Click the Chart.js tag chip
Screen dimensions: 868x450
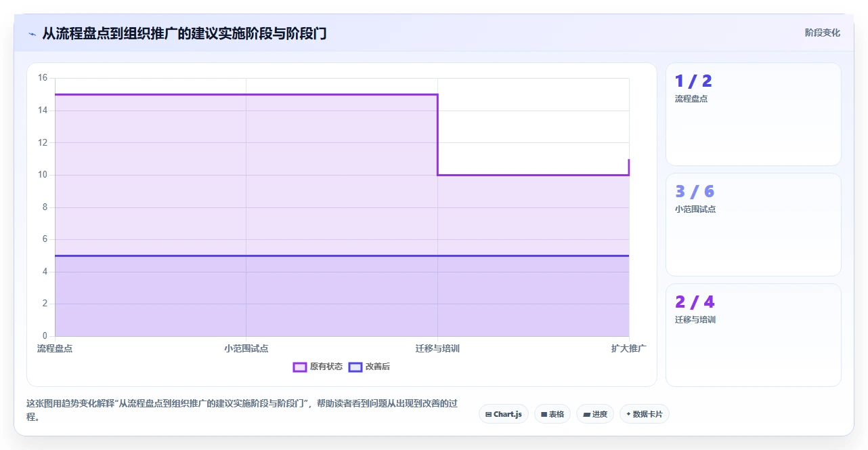pyautogui.click(x=504, y=414)
